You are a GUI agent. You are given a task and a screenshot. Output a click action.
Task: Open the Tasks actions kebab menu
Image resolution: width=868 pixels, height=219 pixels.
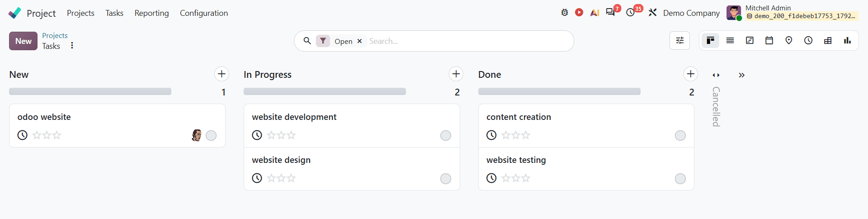click(x=72, y=46)
